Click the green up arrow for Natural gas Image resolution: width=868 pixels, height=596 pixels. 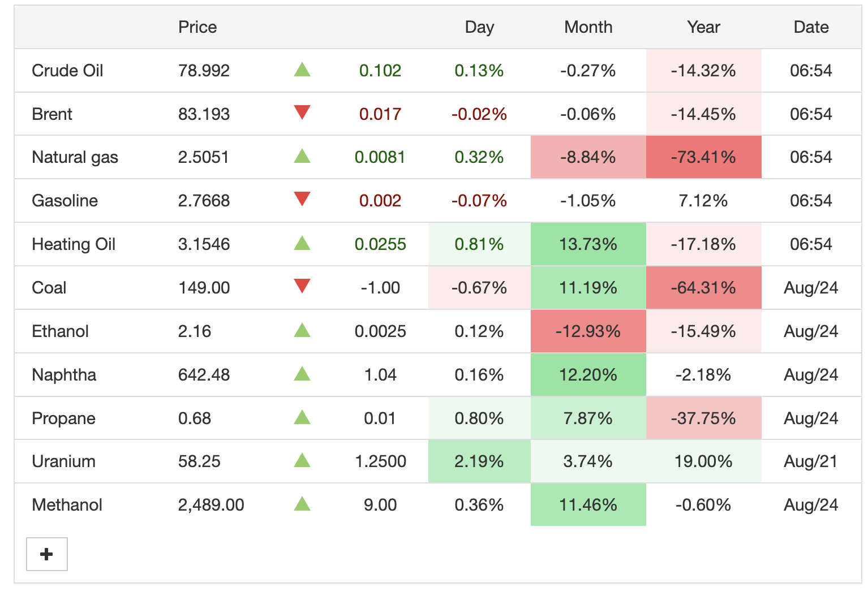302,156
